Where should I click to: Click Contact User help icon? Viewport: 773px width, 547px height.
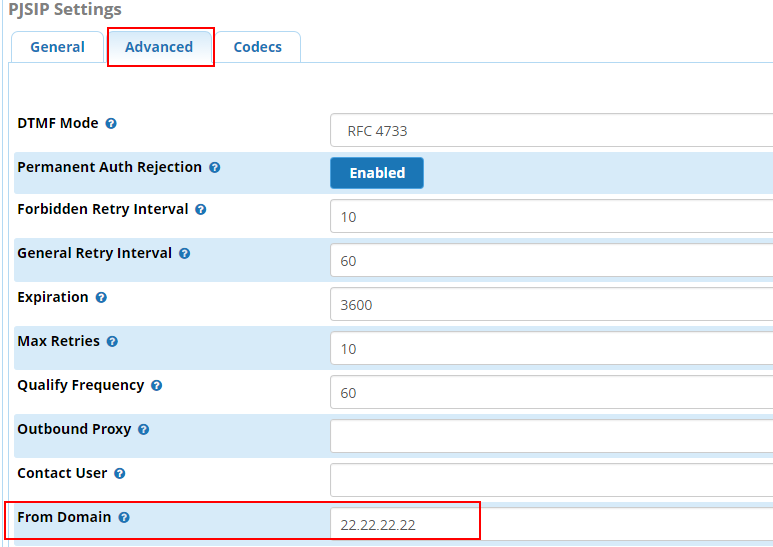pos(119,474)
